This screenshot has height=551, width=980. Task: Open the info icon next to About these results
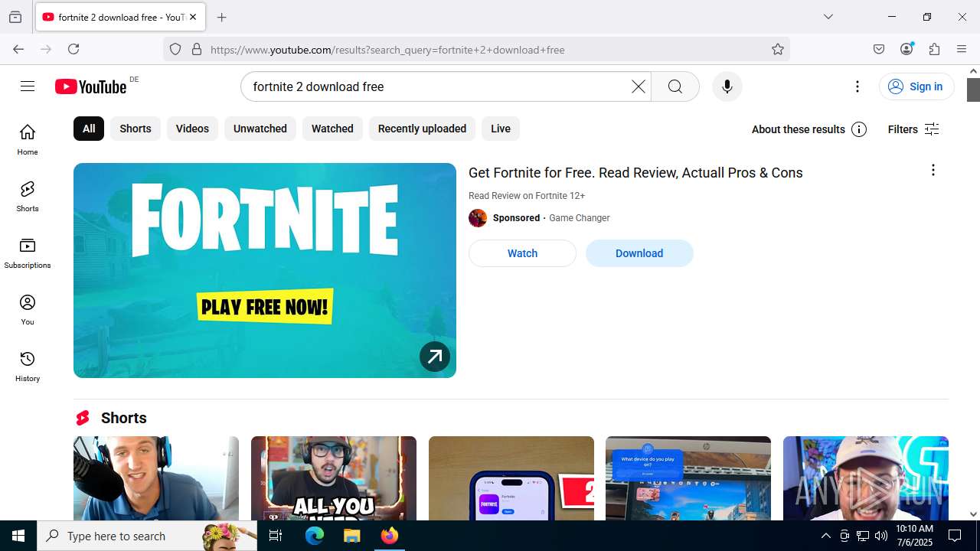[859, 129]
